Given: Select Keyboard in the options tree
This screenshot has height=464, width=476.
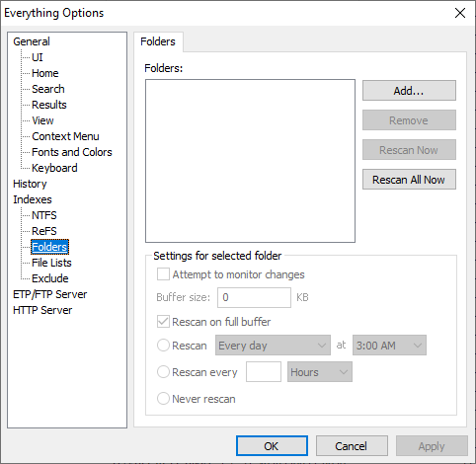Looking at the screenshot, I should (54, 168).
